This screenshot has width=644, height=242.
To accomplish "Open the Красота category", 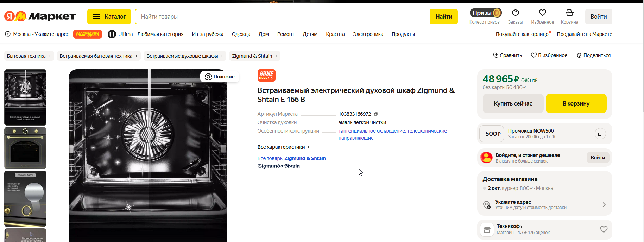I will pos(335,34).
